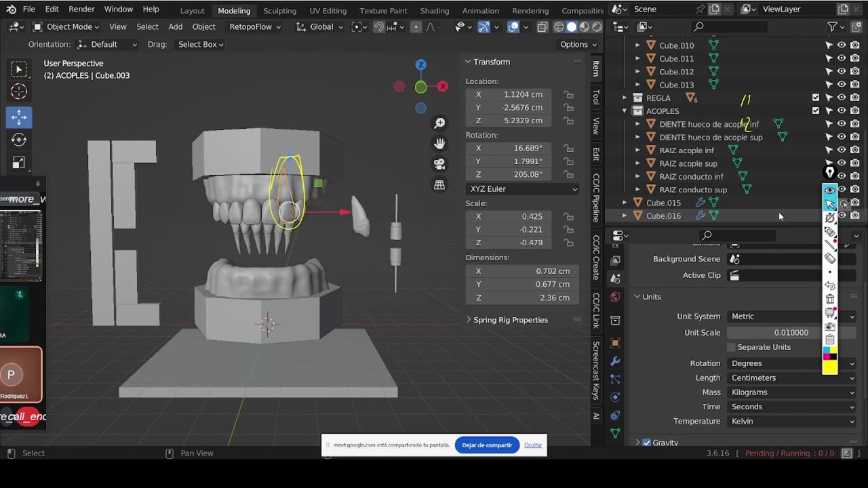Expand the Spring Rig Properties panel
This screenshot has width=868, height=488.
tap(510, 320)
